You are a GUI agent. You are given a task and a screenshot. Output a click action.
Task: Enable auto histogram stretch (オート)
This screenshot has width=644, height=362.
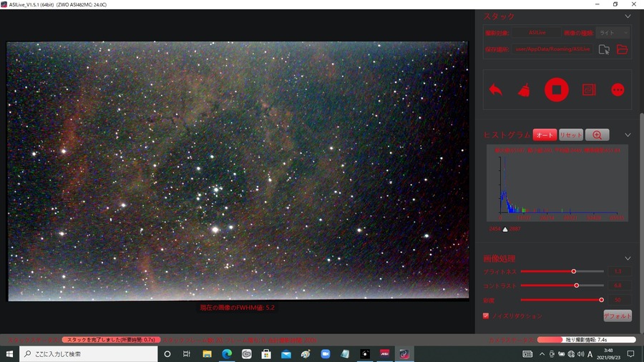(545, 134)
